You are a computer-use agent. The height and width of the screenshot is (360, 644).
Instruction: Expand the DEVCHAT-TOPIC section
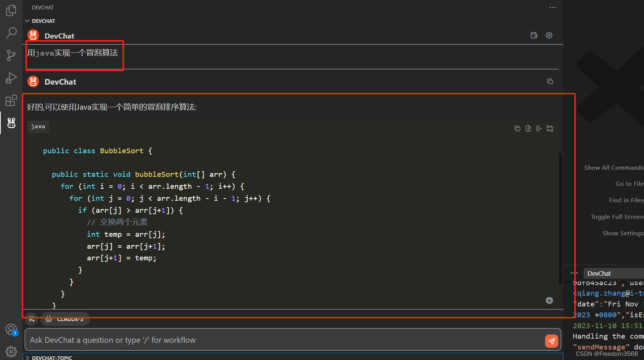coord(49,358)
